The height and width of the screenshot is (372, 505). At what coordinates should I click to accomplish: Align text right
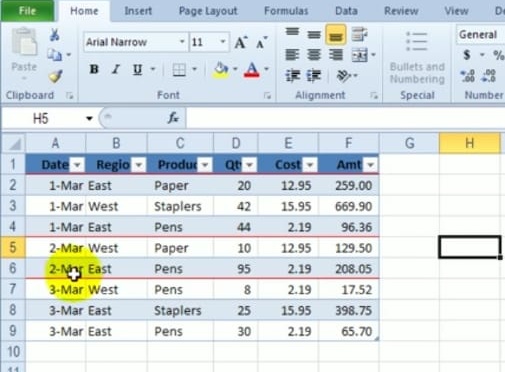click(336, 55)
